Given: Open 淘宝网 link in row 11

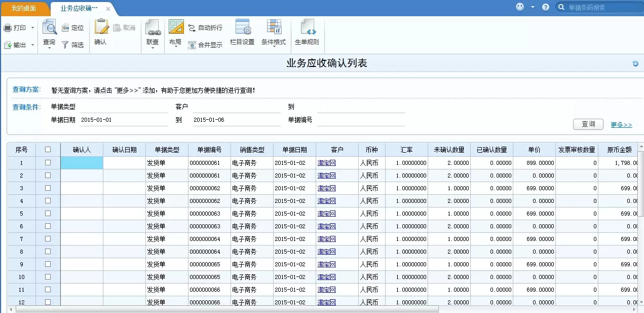Looking at the screenshot, I should coord(327,290).
